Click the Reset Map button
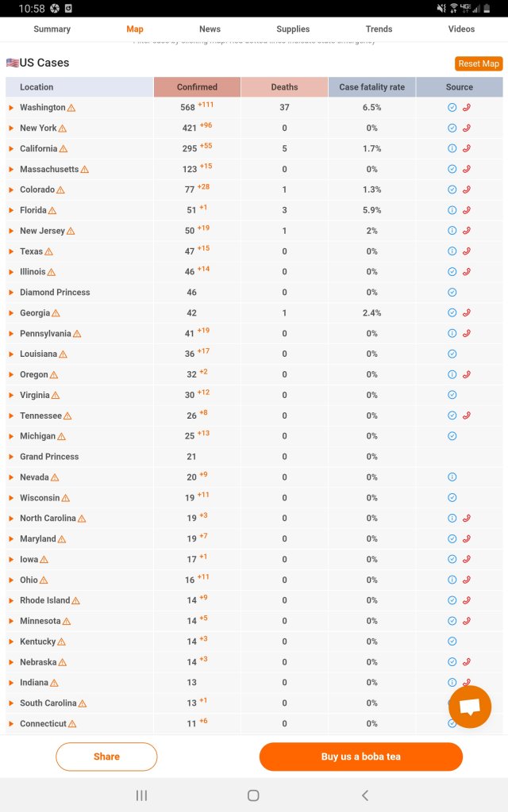This screenshot has width=508, height=812. (479, 63)
